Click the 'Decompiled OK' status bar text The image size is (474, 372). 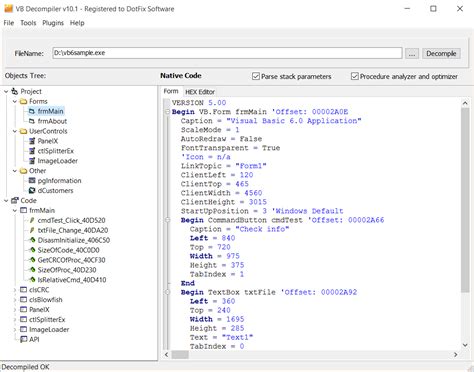tap(25, 367)
